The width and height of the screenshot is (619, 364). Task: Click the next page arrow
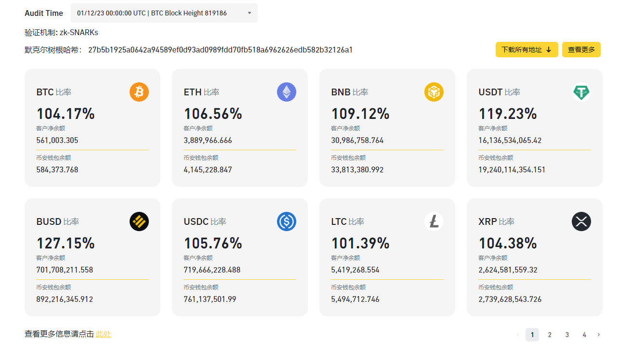point(599,335)
